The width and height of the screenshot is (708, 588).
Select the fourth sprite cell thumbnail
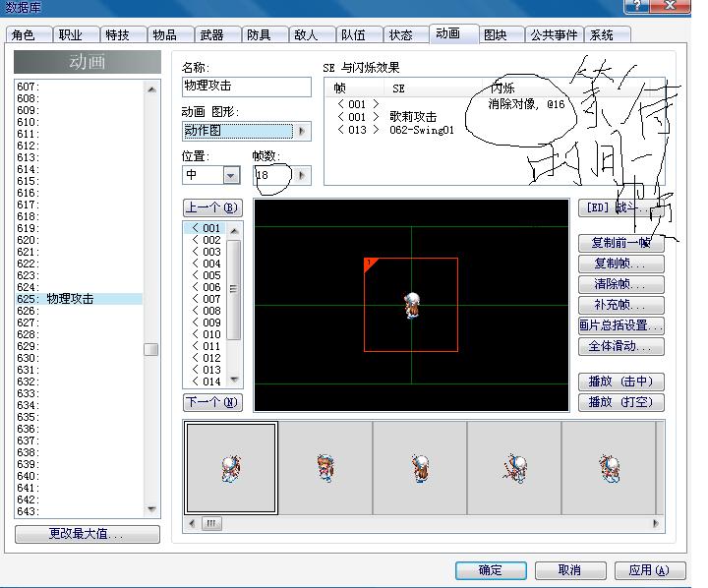514,468
